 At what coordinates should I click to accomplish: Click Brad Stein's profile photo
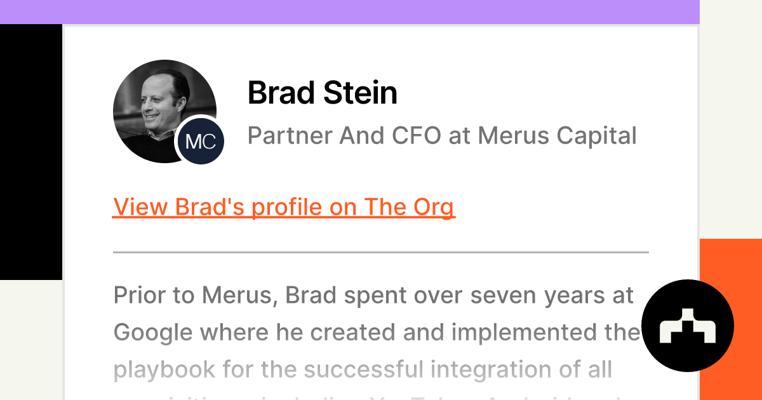pyautogui.click(x=160, y=105)
